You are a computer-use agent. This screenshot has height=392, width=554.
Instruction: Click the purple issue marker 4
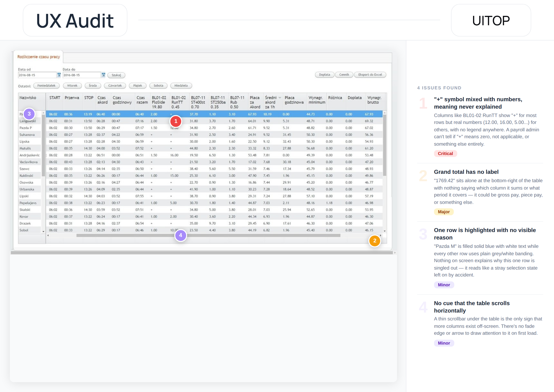pos(181,235)
